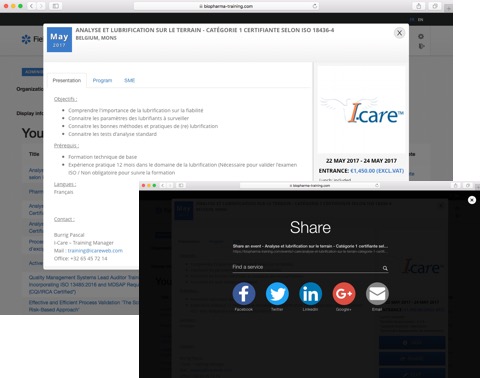This screenshot has height=378, width=480.
Task: Share the event on Google+
Action: 344,294
